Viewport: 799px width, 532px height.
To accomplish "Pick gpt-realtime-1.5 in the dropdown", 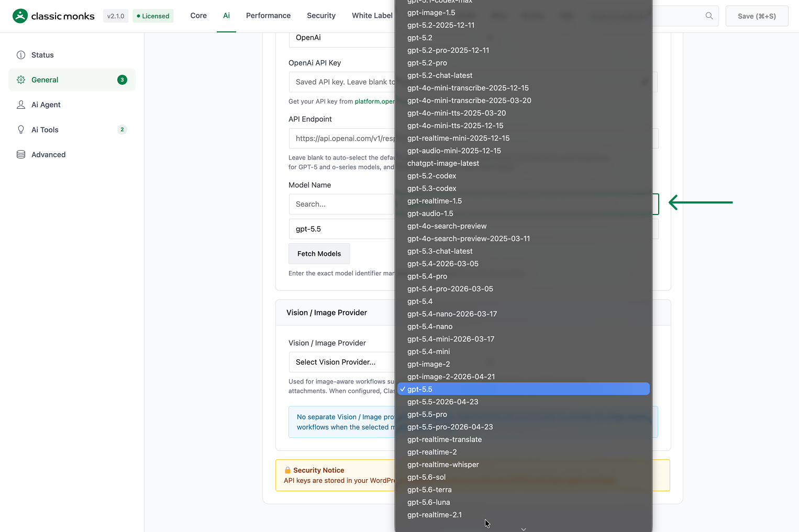I will (x=524, y=201).
